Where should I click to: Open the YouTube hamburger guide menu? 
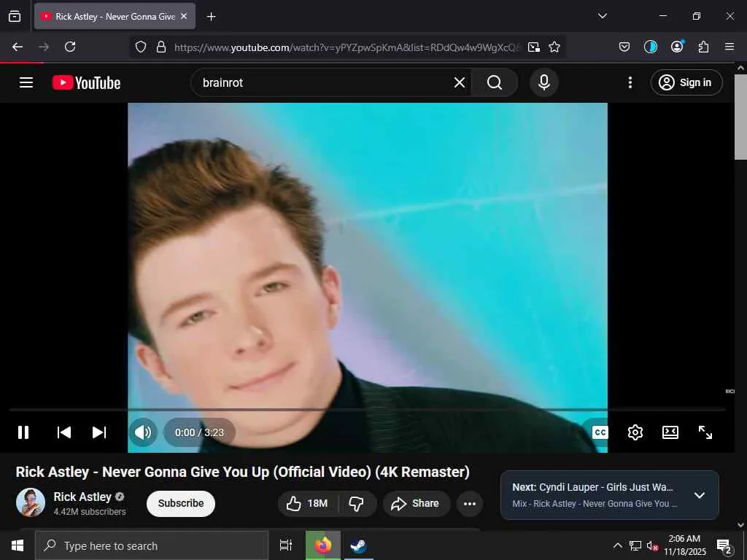tap(26, 82)
